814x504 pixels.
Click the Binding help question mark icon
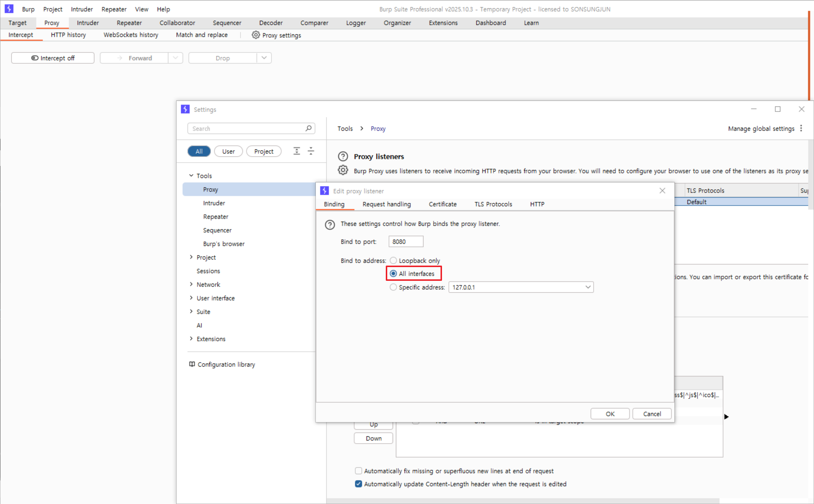330,225
